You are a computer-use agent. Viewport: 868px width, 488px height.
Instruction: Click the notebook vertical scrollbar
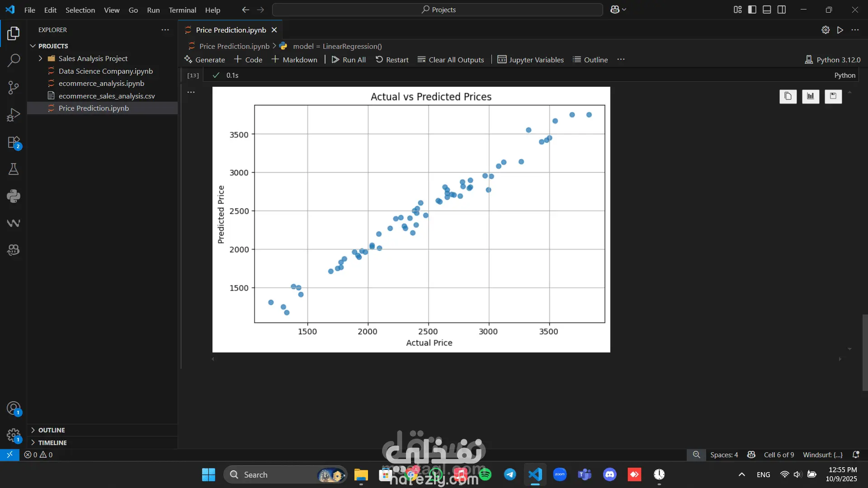point(865,352)
